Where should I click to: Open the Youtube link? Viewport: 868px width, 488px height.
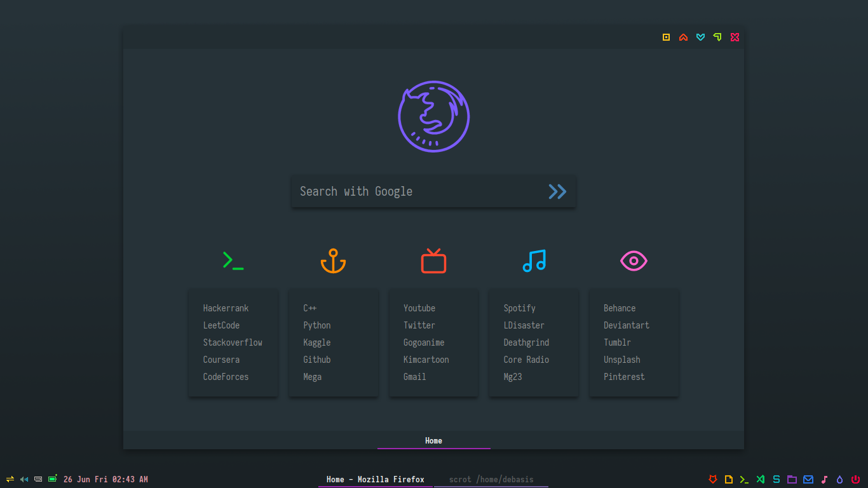pyautogui.click(x=419, y=308)
